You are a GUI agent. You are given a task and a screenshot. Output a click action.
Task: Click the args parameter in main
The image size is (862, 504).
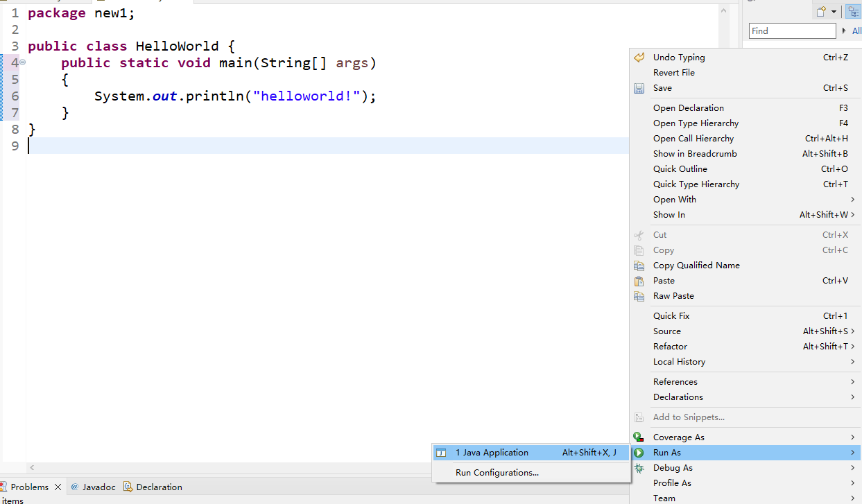[352, 63]
